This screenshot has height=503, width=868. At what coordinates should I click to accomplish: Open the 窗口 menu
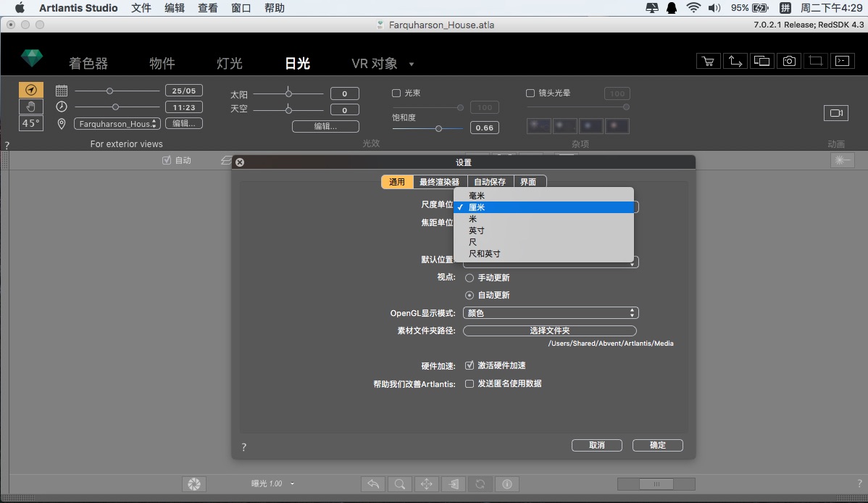pyautogui.click(x=241, y=8)
